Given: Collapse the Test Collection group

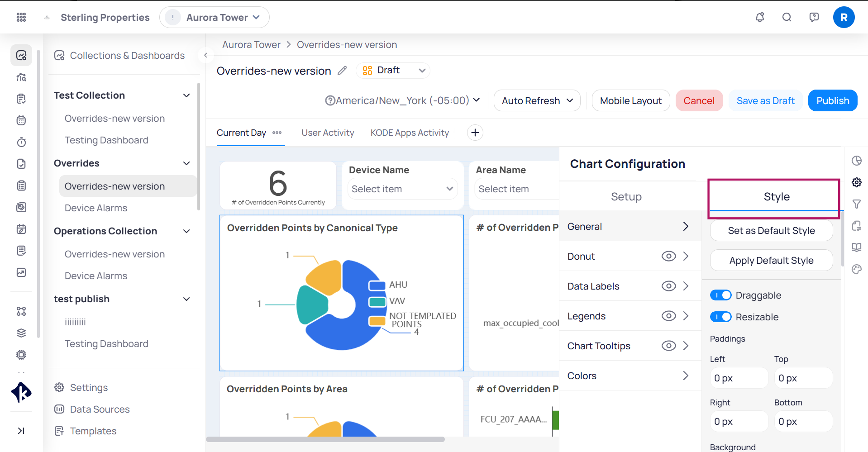Looking at the screenshot, I should click(x=186, y=95).
